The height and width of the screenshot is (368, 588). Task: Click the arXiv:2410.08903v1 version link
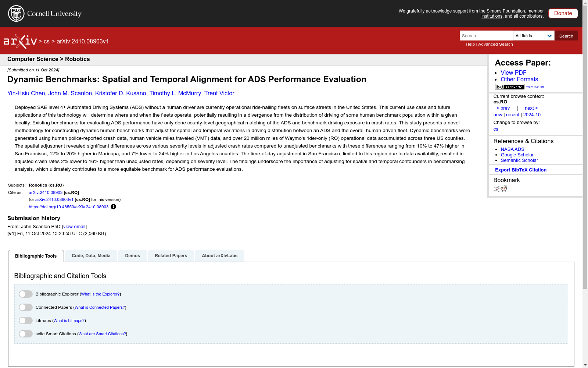pyautogui.click(x=54, y=199)
